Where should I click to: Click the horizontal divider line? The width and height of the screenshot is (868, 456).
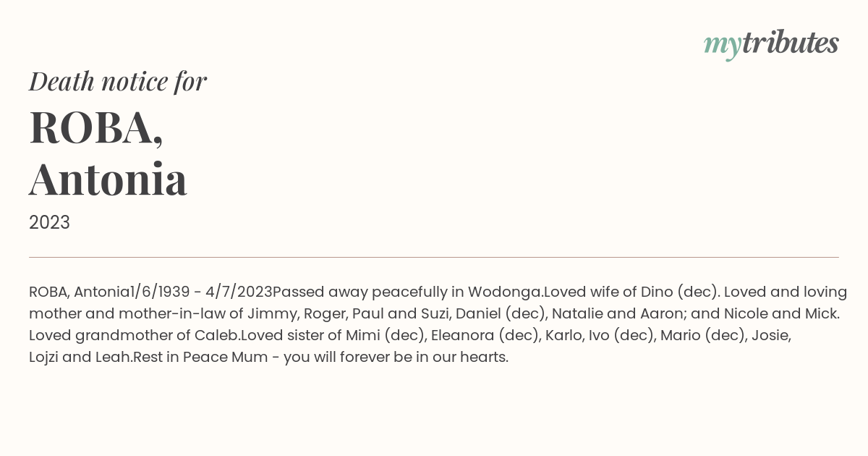click(x=434, y=257)
